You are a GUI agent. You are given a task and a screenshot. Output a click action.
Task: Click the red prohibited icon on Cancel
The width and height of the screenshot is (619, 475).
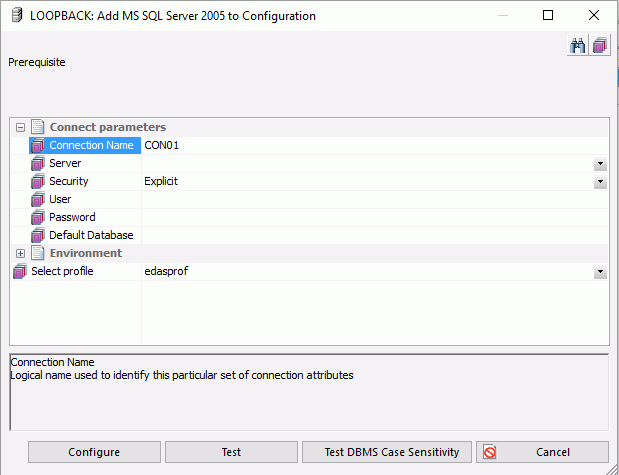tap(490, 452)
